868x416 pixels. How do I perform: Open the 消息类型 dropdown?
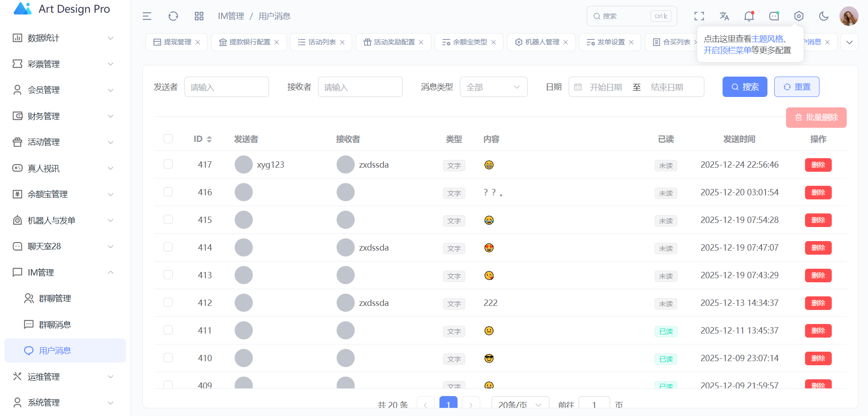tap(493, 87)
